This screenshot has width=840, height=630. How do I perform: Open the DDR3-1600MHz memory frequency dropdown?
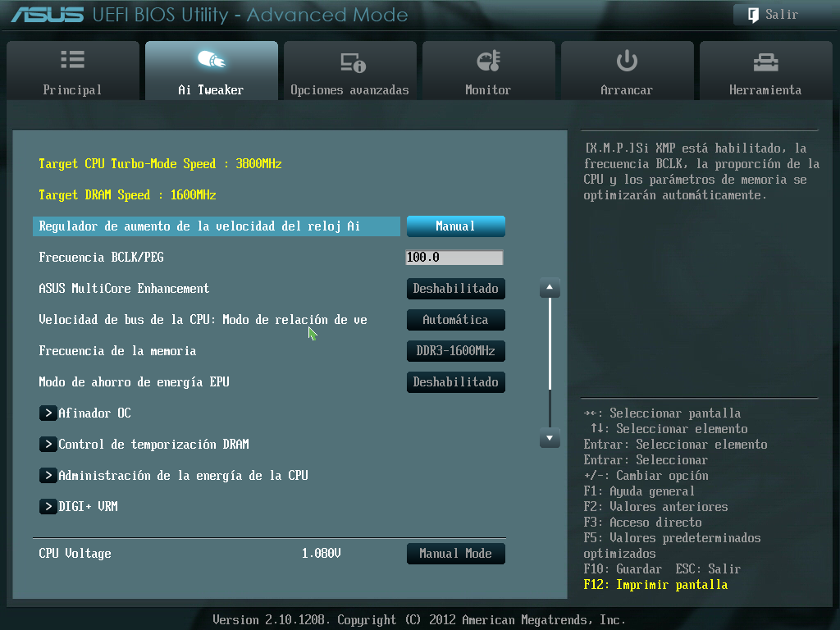(x=456, y=351)
